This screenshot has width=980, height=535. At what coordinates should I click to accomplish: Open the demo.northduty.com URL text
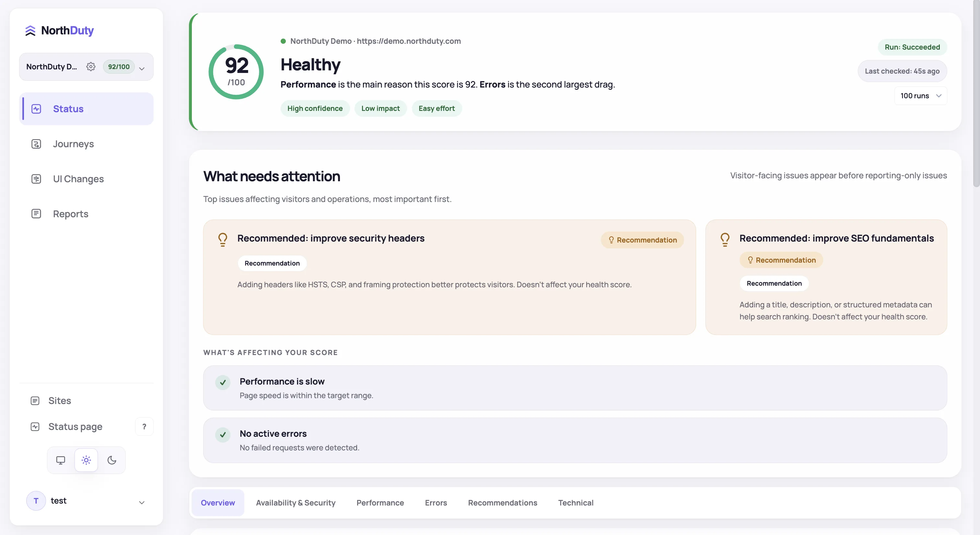[409, 41]
